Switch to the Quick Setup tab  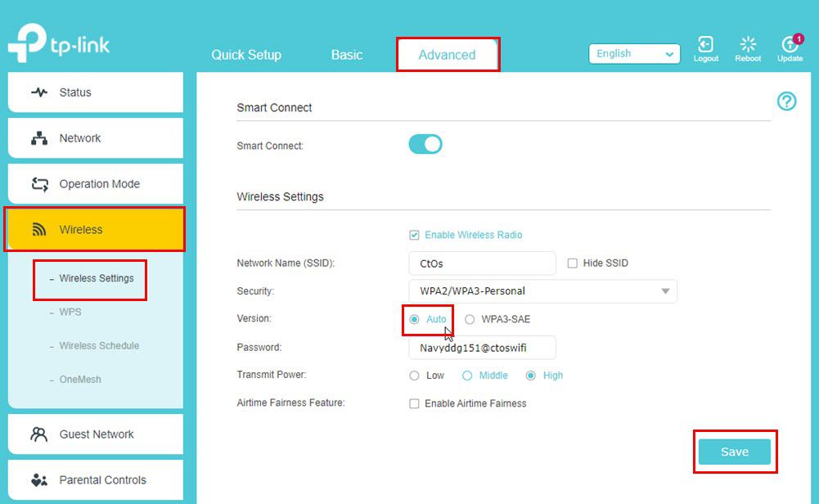tap(246, 55)
